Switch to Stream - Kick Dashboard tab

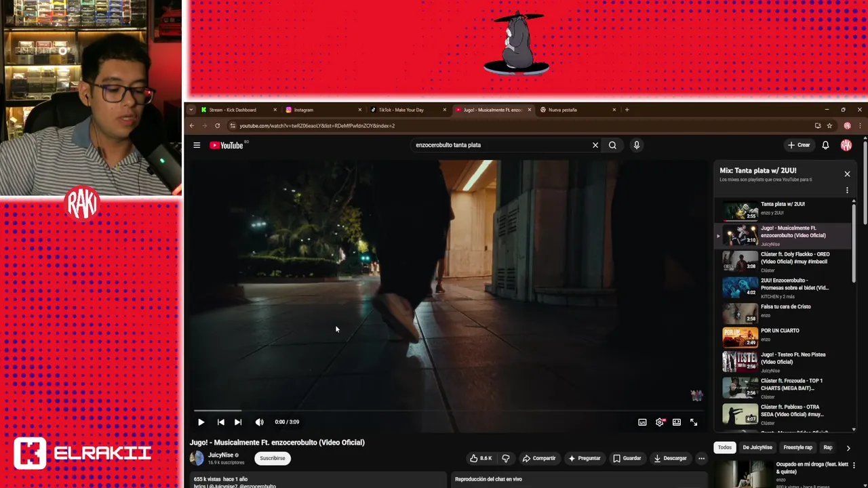(x=233, y=110)
